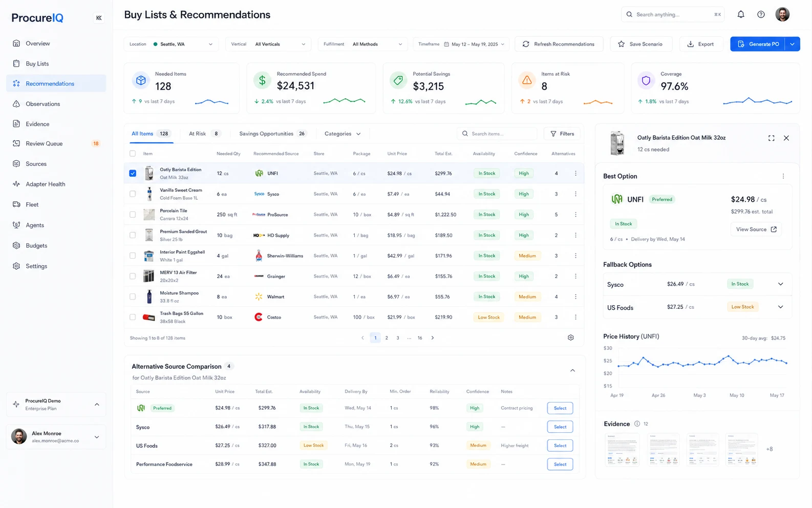The image size is (812, 508).
Task: Open Overview in the sidebar
Action: point(56,44)
